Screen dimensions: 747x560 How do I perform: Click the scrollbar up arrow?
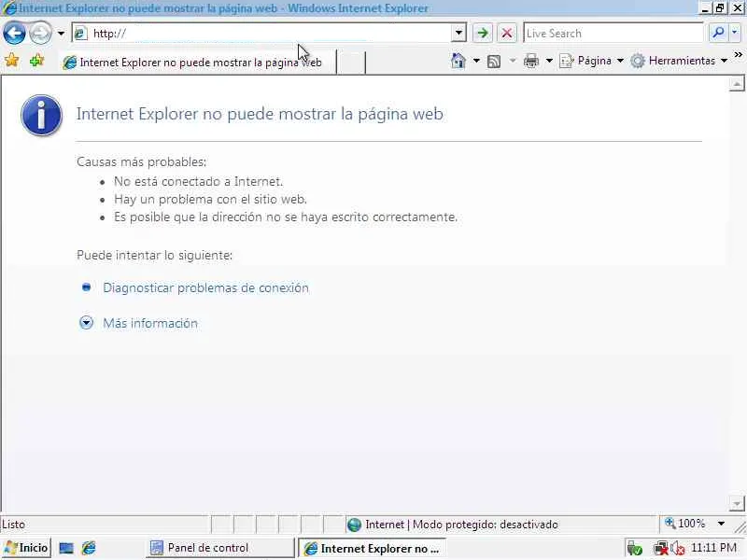click(737, 84)
